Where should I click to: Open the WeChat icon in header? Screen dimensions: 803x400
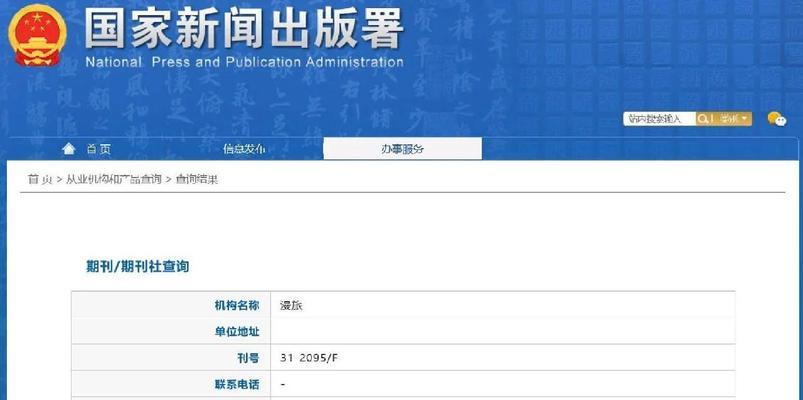[x=777, y=119]
